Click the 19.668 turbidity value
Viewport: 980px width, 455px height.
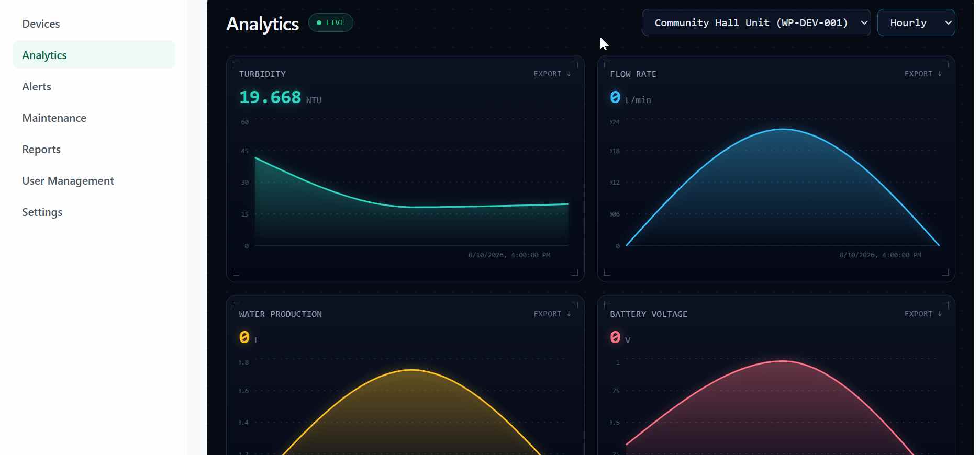coord(270,97)
